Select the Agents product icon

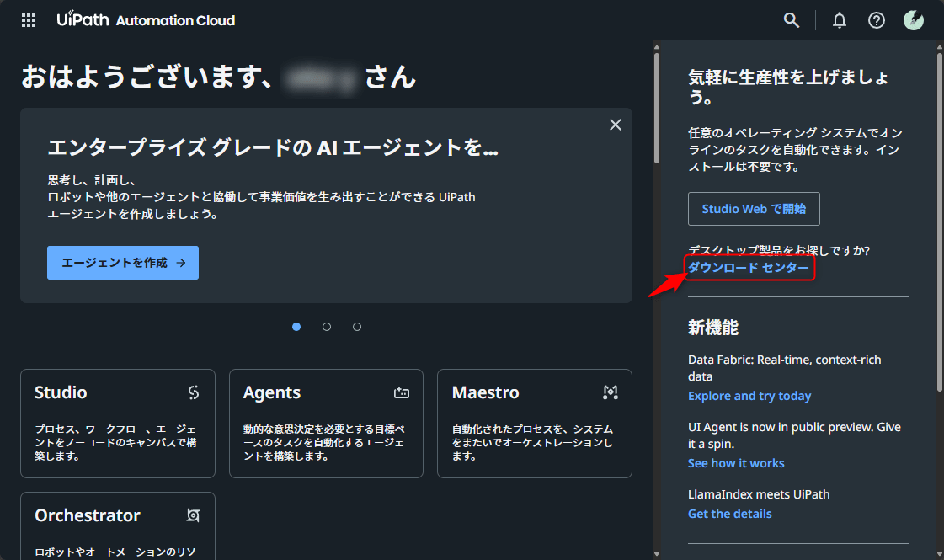coord(402,392)
